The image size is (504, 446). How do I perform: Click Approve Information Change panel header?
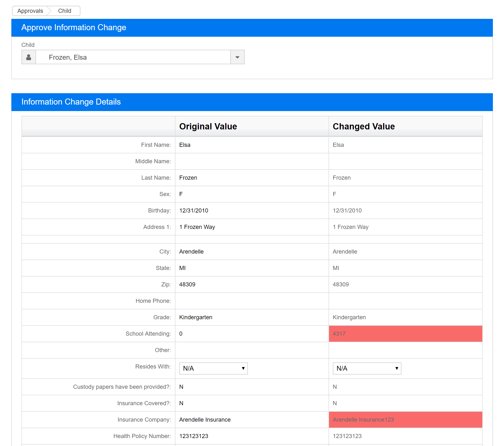coord(252,28)
